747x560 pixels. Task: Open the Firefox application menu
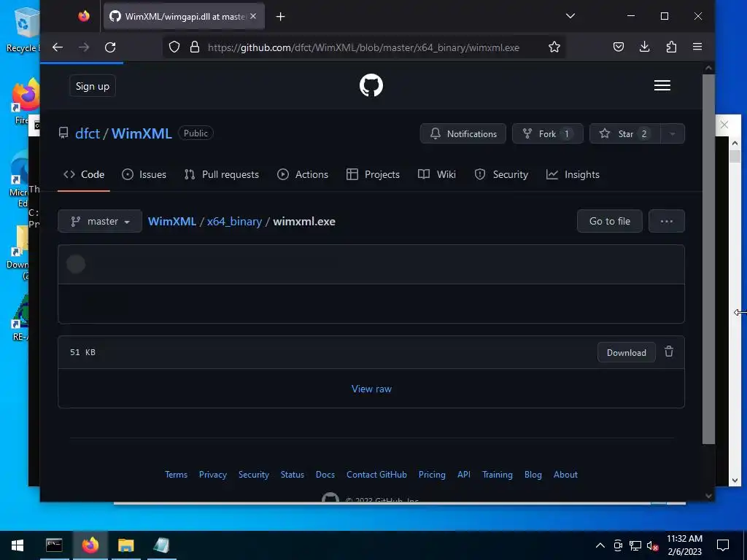(x=697, y=47)
